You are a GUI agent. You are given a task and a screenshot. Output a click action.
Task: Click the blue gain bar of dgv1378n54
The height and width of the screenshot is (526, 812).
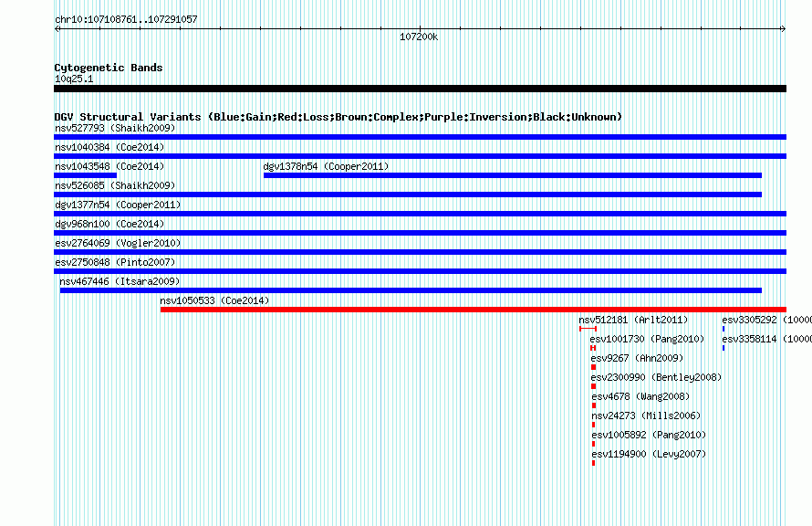513,175
